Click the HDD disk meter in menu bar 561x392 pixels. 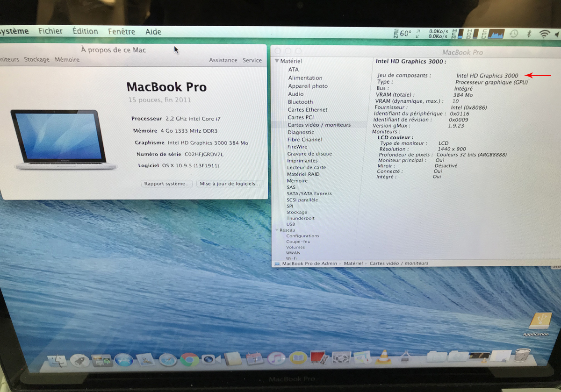coord(472,34)
